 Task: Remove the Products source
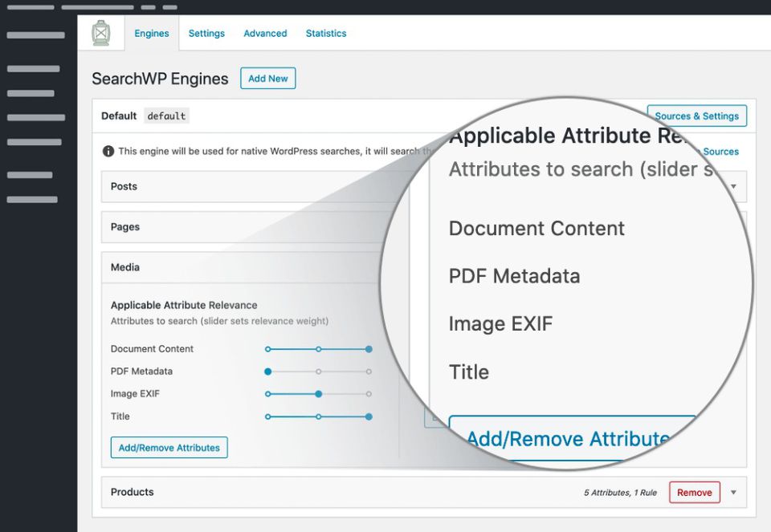tap(694, 493)
